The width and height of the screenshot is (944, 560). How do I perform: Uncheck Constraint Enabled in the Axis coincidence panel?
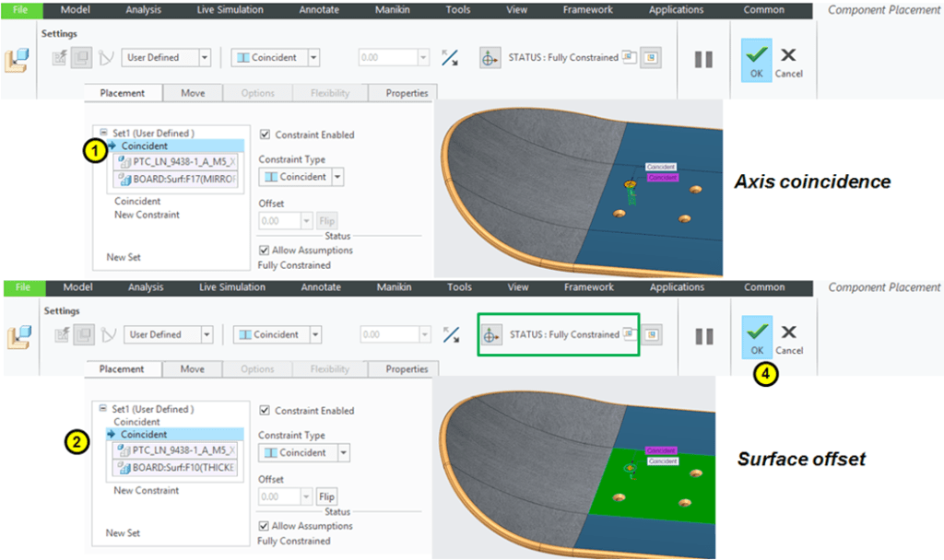[265, 134]
